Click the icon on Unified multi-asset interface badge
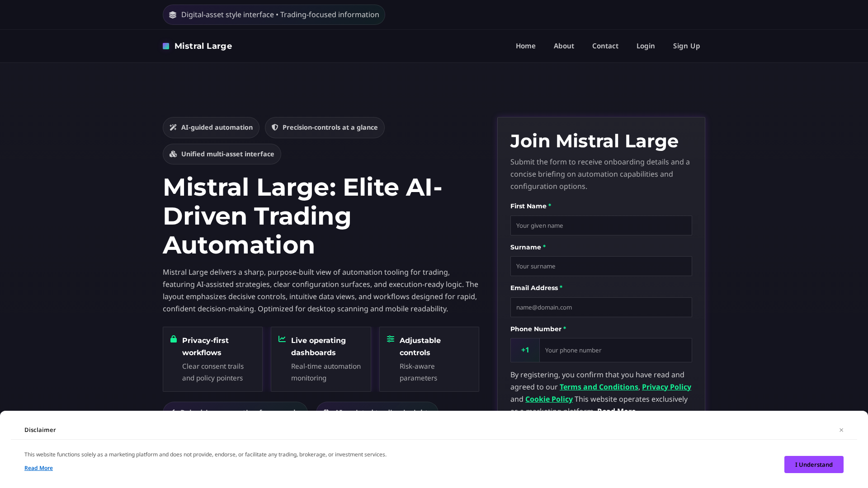This screenshot has height=488, width=868. pos(173,154)
